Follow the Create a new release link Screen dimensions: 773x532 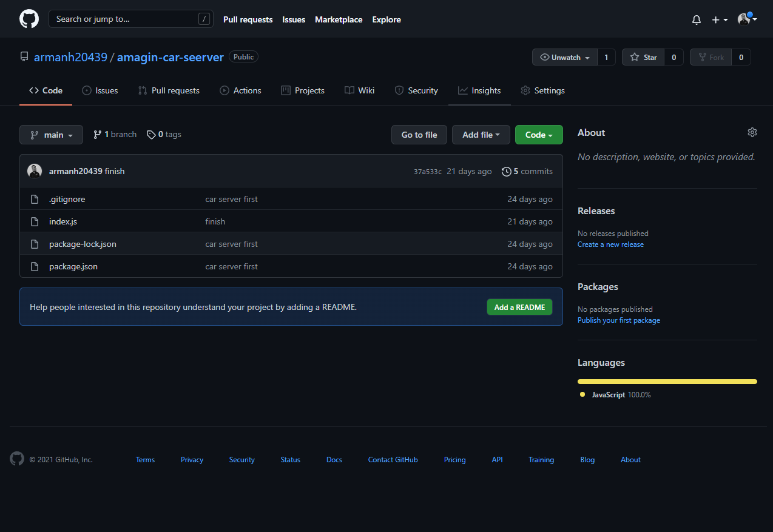click(610, 244)
